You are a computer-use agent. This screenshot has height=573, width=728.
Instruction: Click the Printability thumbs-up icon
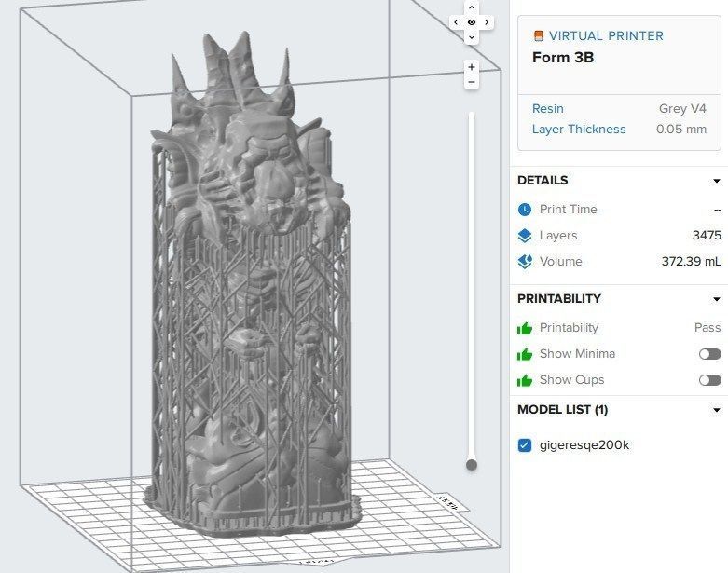pos(525,328)
